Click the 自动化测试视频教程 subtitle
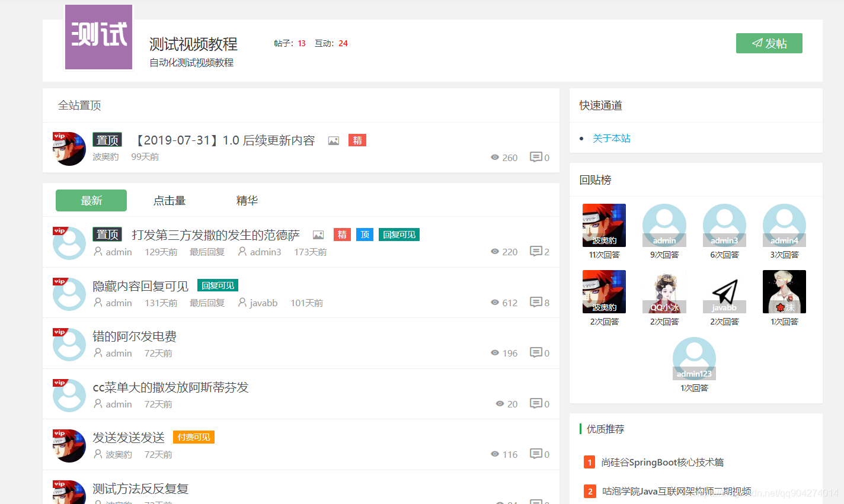The height and width of the screenshot is (504, 844). (191, 62)
